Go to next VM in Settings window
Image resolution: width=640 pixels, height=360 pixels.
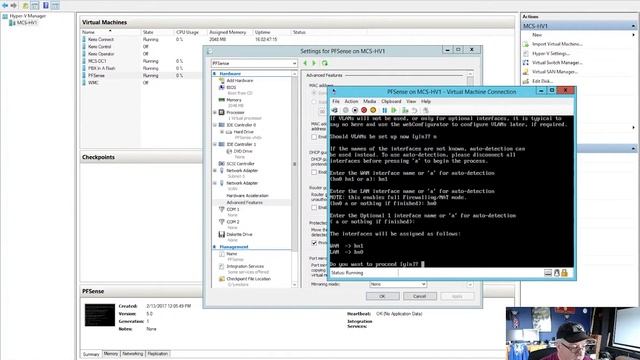pos(314,63)
